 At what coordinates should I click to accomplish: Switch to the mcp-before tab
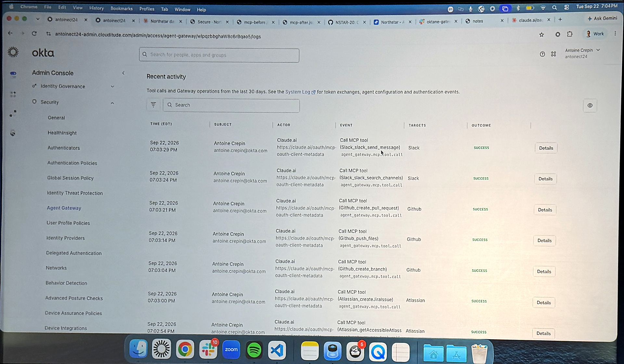point(255,22)
